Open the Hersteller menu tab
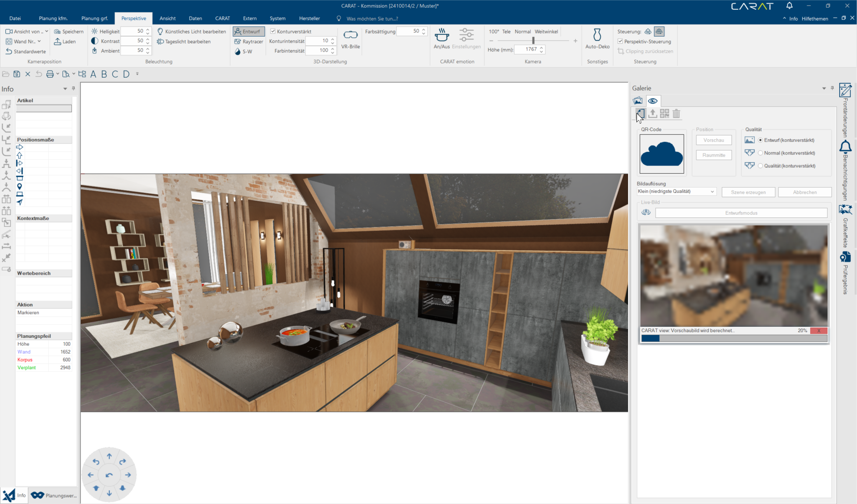The width and height of the screenshot is (857, 504). pyautogui.click(x=309, y=18)
